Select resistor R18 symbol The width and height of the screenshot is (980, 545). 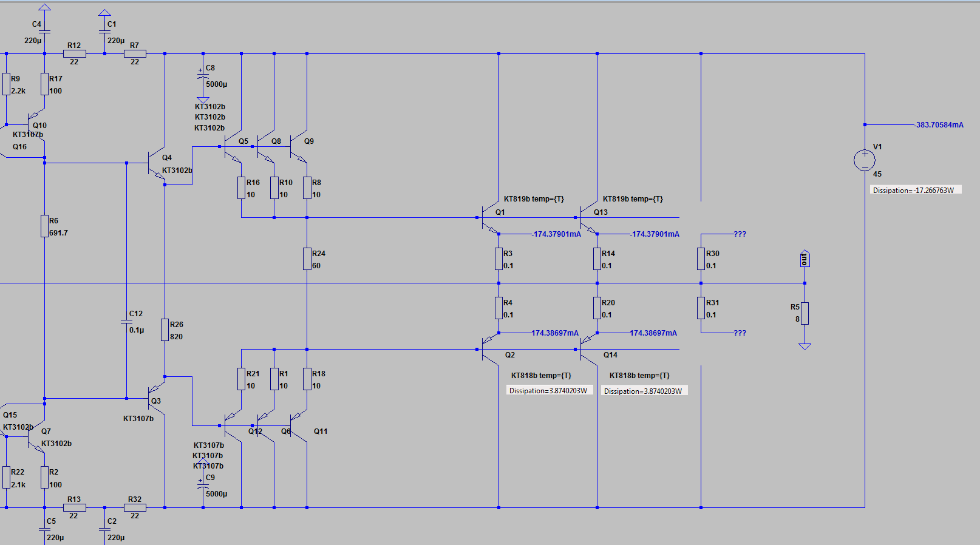[x=307, y=379]
